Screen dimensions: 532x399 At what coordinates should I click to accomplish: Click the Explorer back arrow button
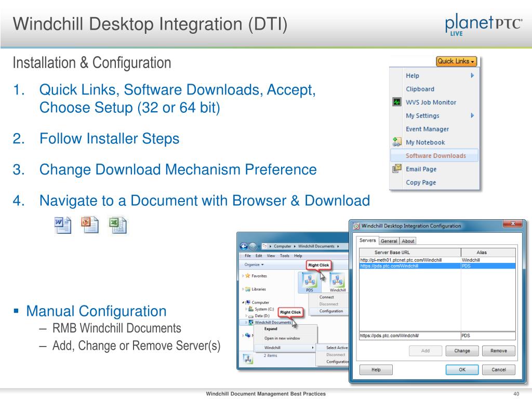(244, 246)
